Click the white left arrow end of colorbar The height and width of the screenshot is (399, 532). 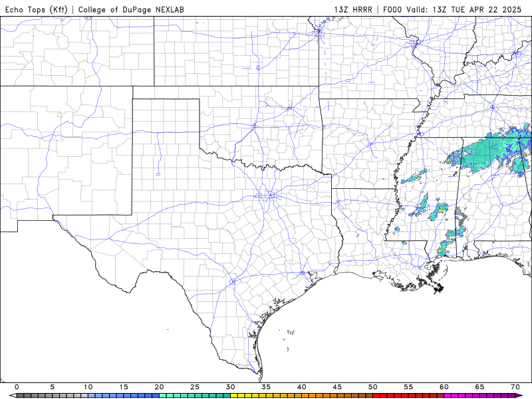(x=13, y=395)
